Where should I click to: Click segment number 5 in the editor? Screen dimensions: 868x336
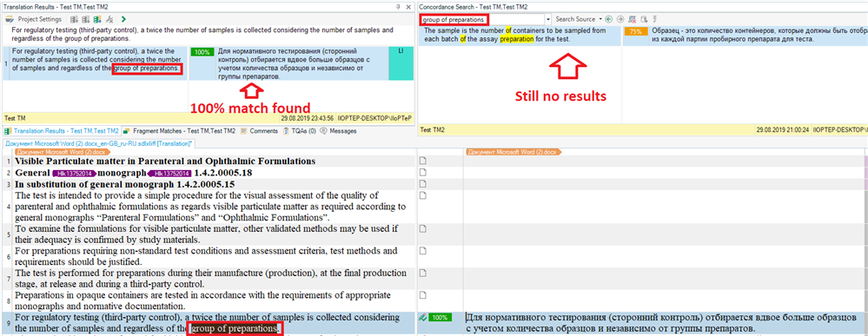(8, 234)
